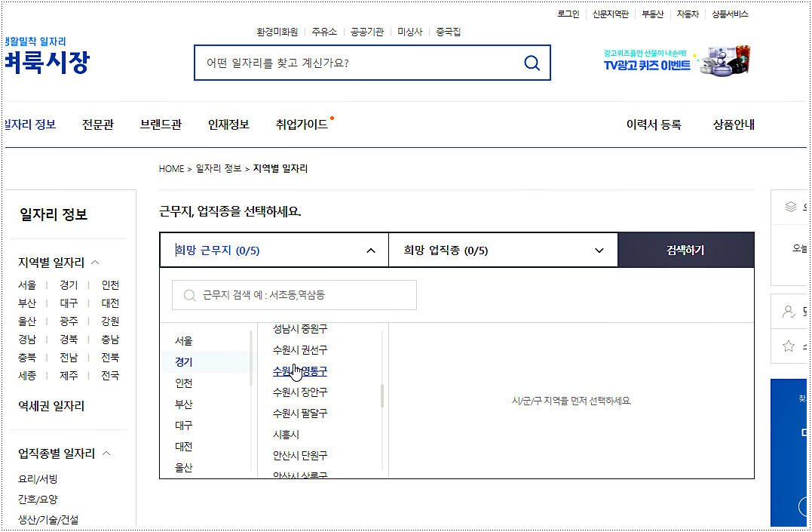This screenshot has height=532, width=812.
Task: Select 수원시 장안구 district
Action: 300,392
